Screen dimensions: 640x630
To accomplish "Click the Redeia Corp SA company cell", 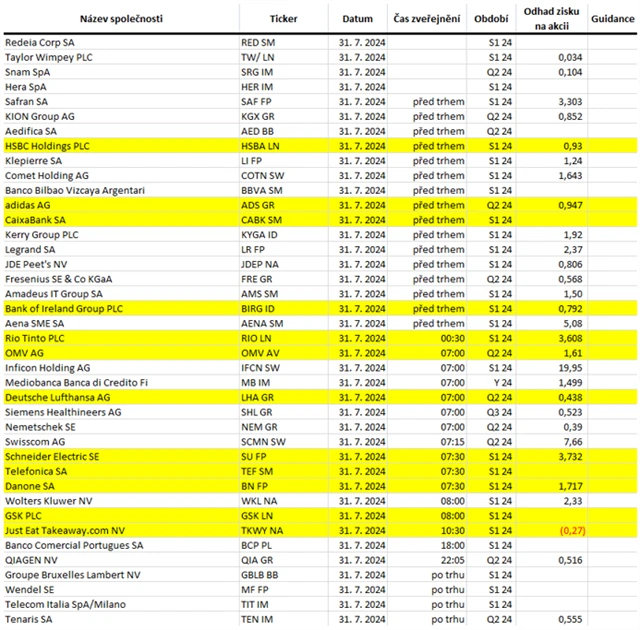I will (x=40, y=42).
